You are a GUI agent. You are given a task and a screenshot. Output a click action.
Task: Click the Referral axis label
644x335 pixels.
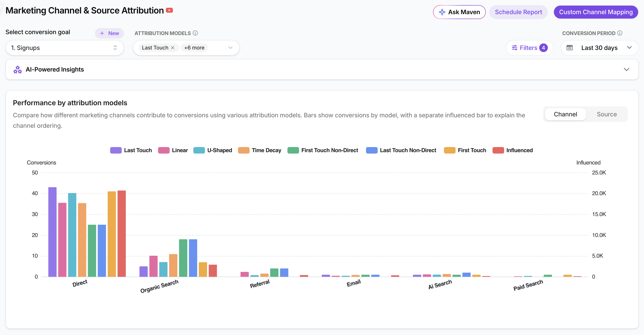[260, 284]
